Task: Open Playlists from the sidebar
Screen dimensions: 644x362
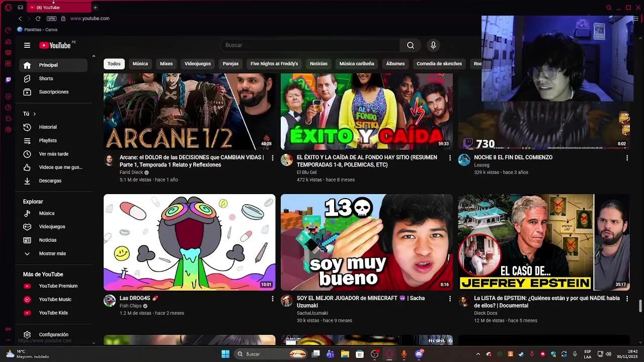Action: pyautogui.click(x=54, y=141)
